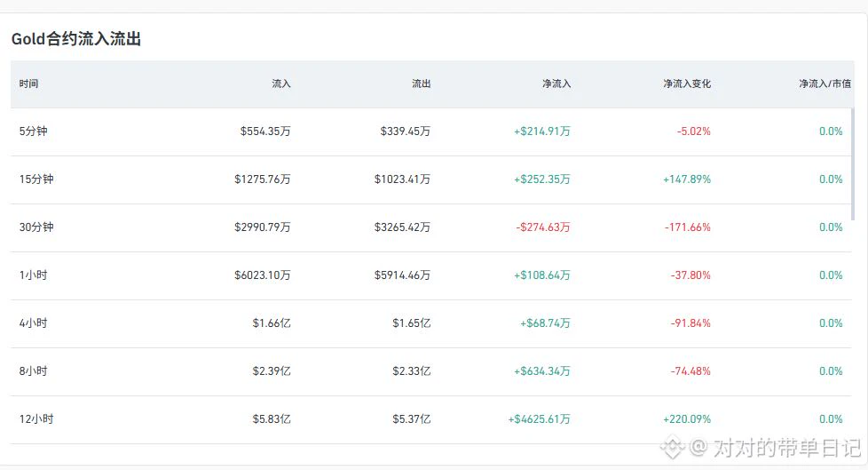Click the 0.0% value in 1小时 row
The width and height of the screenshot is (868, 470).
coord(831,275)
